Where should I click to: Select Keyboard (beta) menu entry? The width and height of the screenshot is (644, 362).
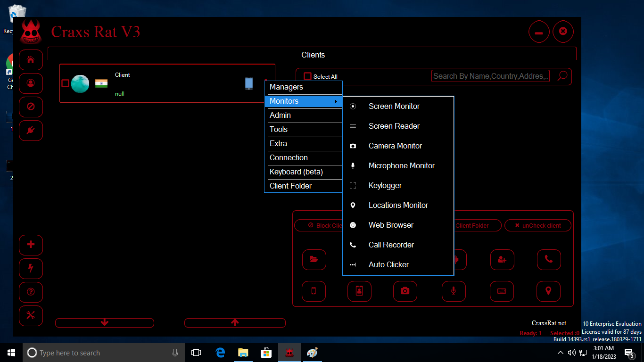[303, 172]
